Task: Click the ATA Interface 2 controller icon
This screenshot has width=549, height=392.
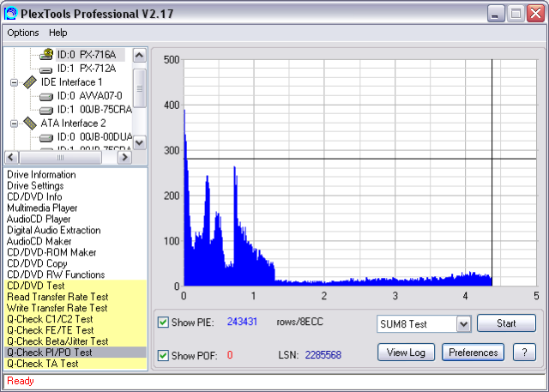Action: tap(30, 124)
